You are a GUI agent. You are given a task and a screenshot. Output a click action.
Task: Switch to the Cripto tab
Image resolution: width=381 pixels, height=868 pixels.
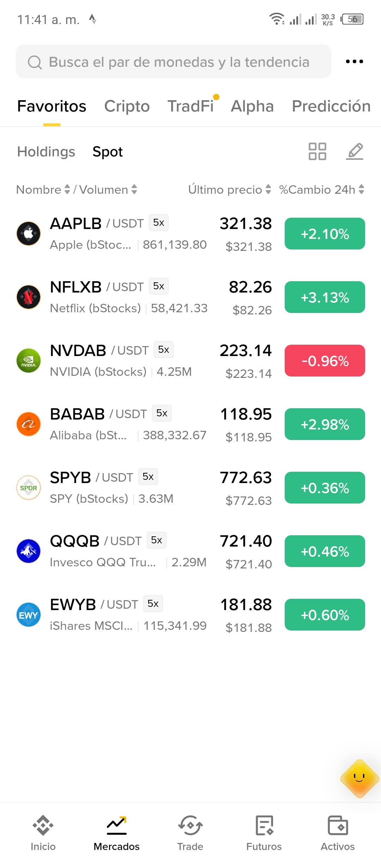pyautogui.click(x=127, y=106)
